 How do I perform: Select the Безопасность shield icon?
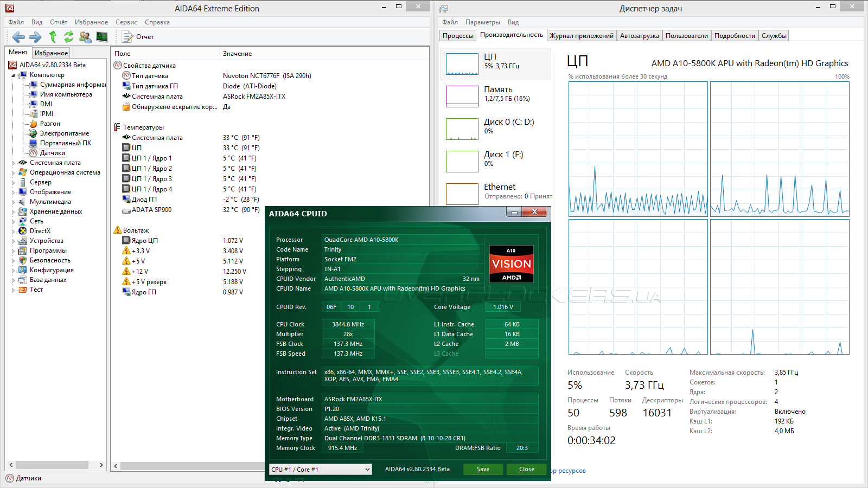pos(23,260)
